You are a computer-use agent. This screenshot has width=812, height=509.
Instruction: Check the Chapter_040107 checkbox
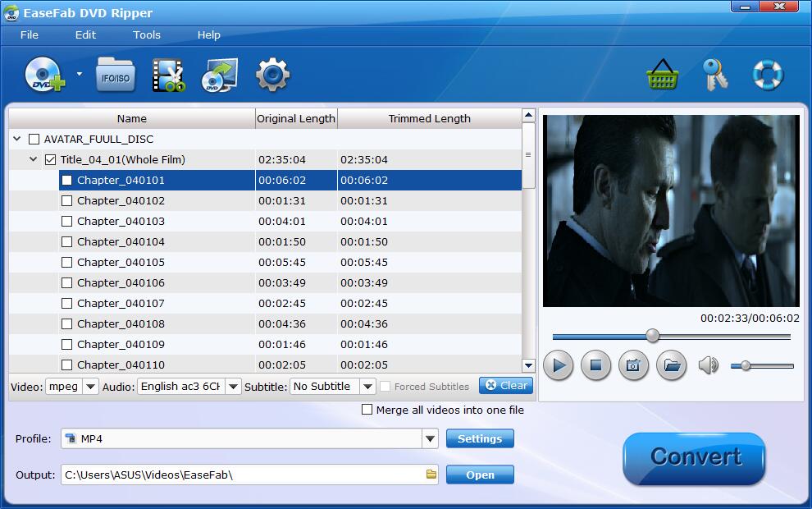(66, 303)
